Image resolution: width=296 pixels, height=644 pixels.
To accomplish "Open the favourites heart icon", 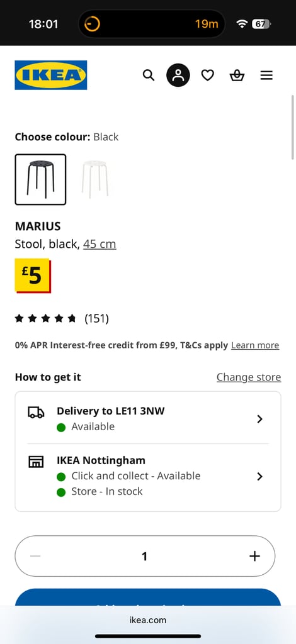I will click(208, 75).
